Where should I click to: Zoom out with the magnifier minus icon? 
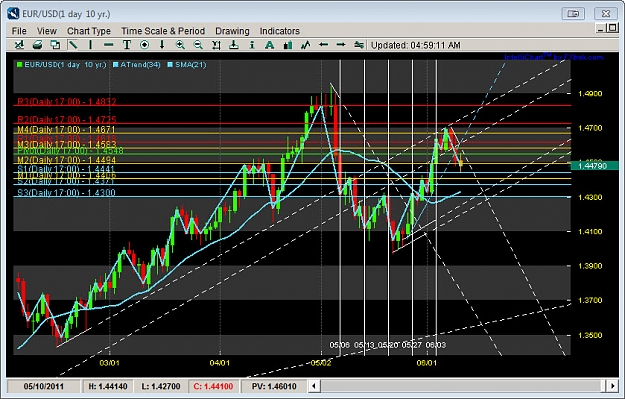point(198,45)
